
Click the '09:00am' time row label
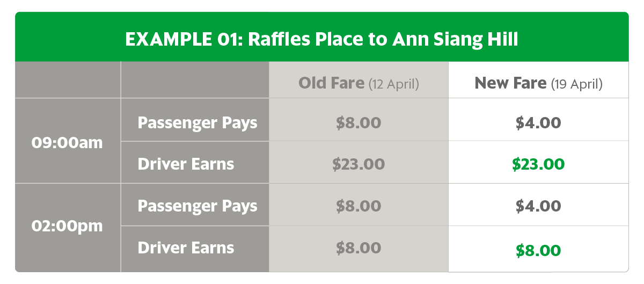coord(68,143)
